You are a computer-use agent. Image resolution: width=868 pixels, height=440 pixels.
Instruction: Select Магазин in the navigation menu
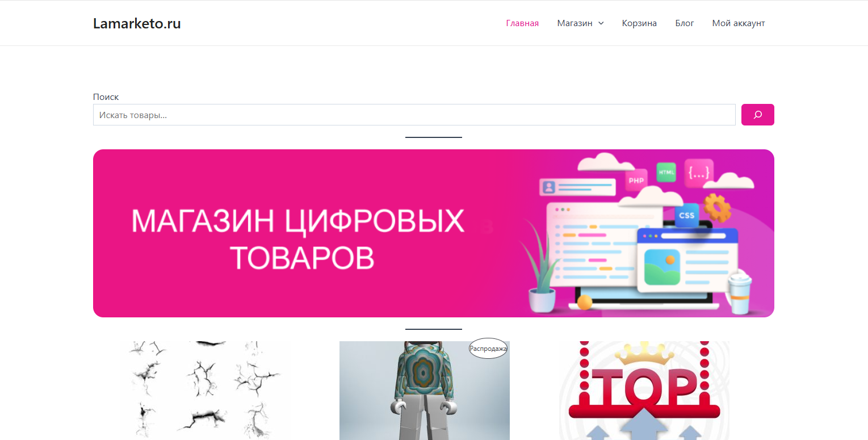[x=575, y=23]
